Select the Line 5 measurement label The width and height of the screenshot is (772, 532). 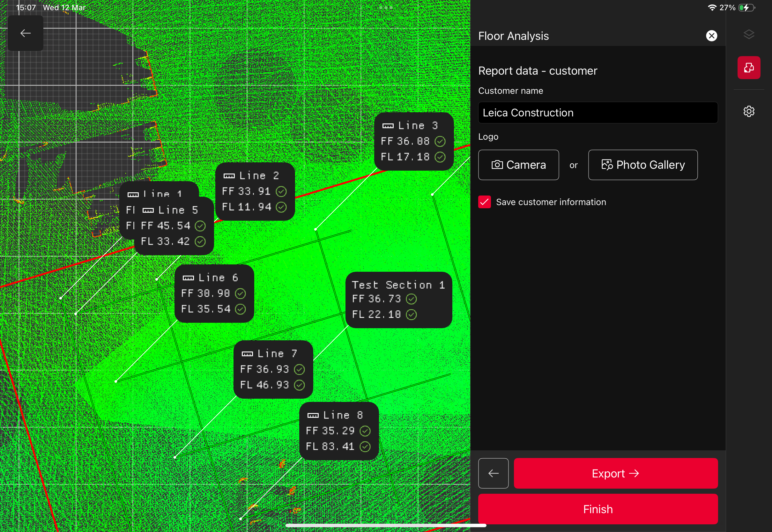174,226
